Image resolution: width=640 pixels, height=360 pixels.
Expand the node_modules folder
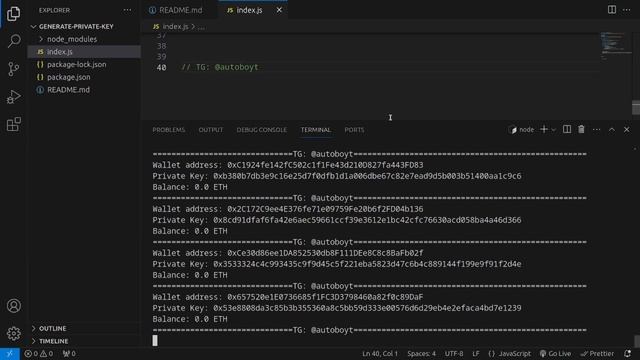[84, 39]
